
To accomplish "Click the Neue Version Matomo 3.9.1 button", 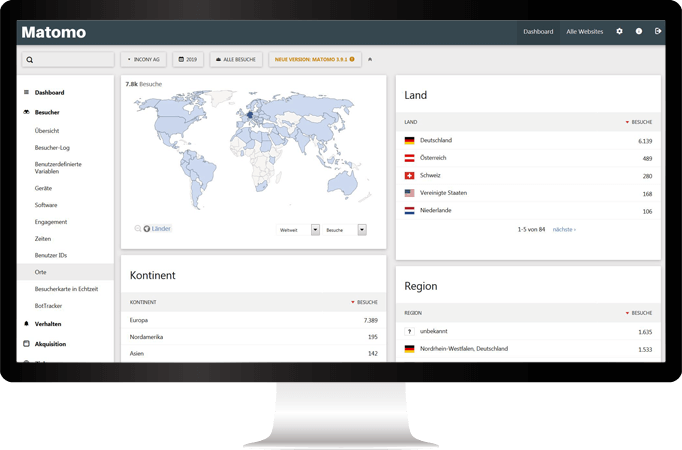I will [x=313, y=59].
